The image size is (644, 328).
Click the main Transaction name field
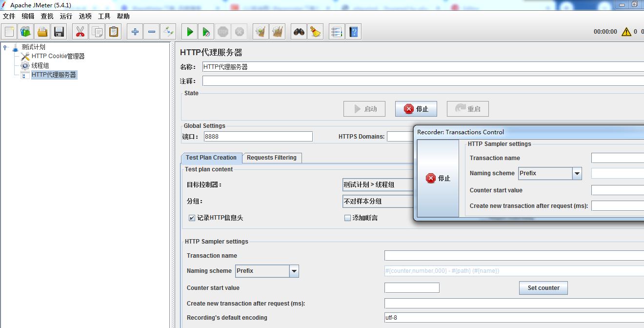(x=514, y=256)
